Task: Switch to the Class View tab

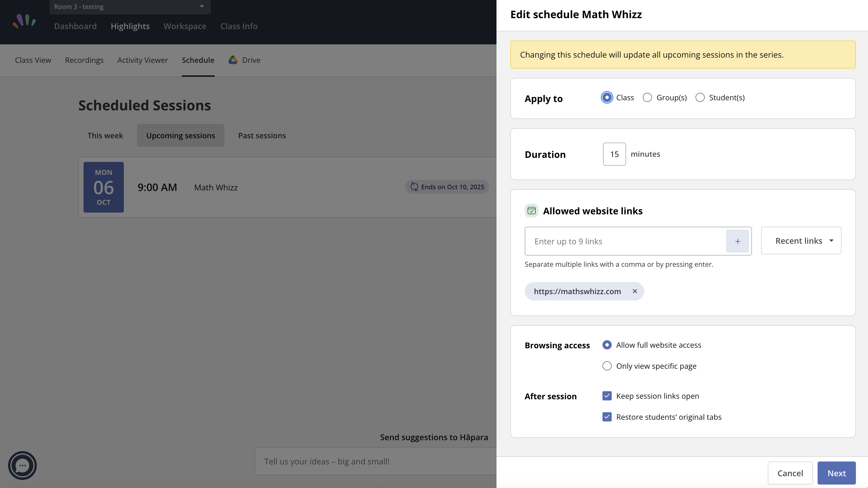Action: (x=33, y=60)
